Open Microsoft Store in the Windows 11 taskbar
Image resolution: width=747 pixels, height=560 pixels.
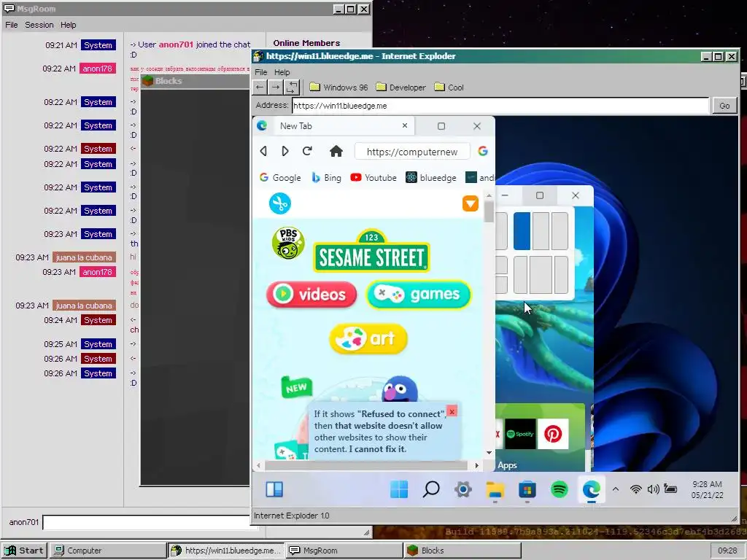tap(527, 489)
